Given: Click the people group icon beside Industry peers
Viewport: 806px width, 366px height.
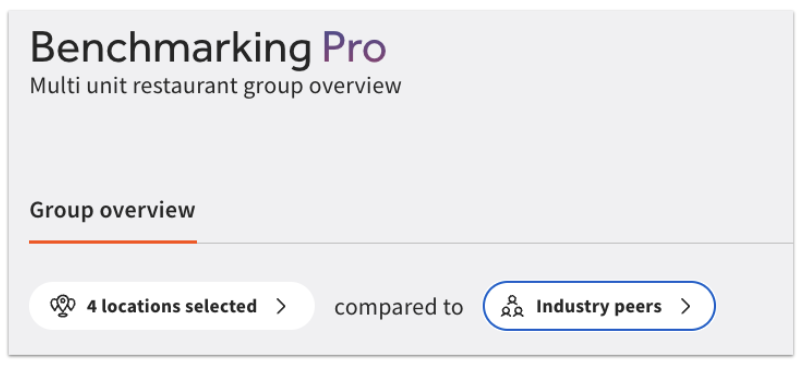Looking at the screenshot, I should [x=512, y=306].
